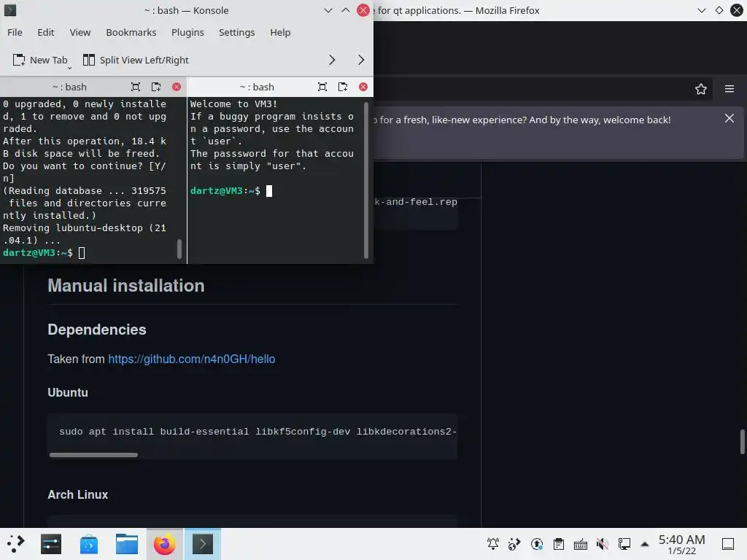Expand hidden system tray icons arrow
This screenshot has height=560, width=747.
click(x=645, y=544)
